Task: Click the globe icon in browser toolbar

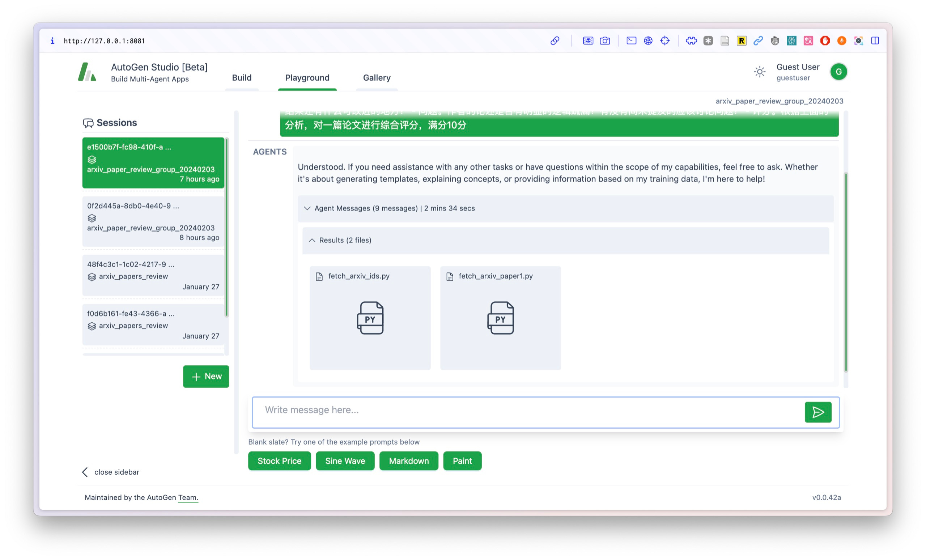Action: tap(648, 41)
